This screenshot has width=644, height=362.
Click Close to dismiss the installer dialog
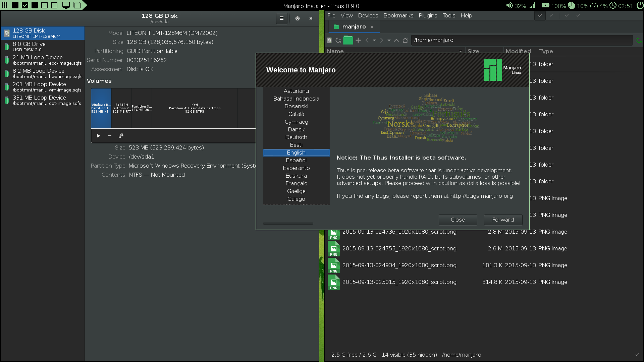[458, 220]
